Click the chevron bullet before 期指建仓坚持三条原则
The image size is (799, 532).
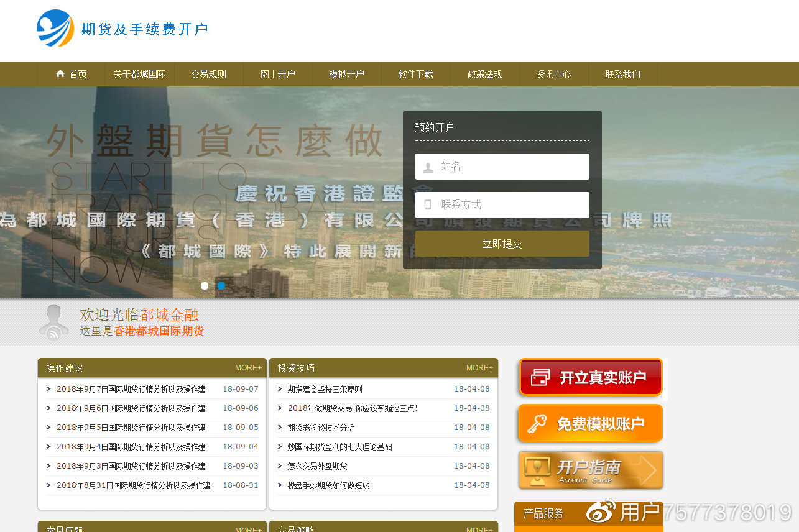(280, 389)
